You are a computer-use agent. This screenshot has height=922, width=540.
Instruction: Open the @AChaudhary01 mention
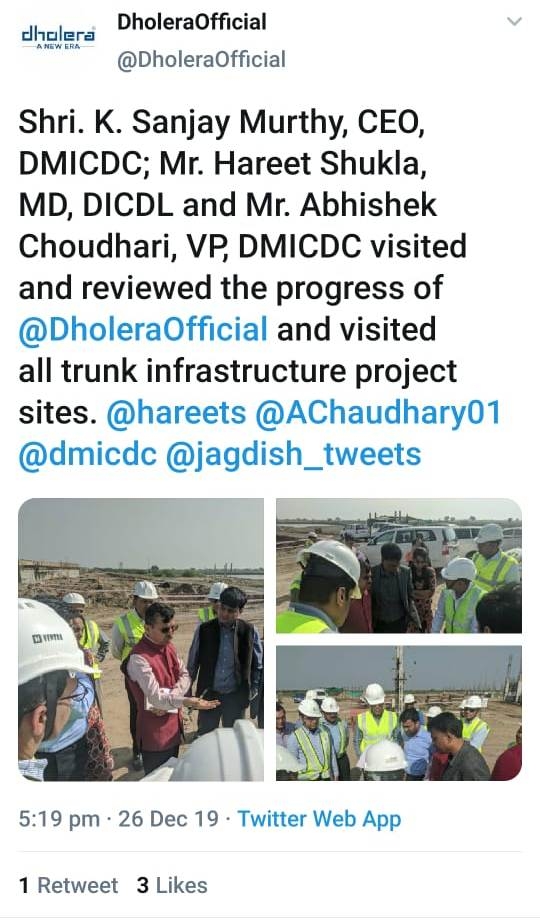point(378,413)
